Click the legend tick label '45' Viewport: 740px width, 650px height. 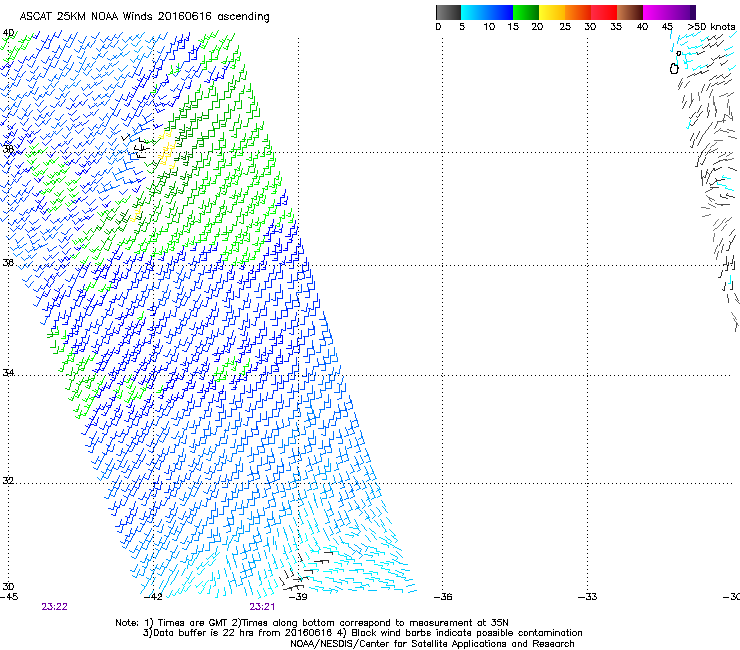coord(667,27)
